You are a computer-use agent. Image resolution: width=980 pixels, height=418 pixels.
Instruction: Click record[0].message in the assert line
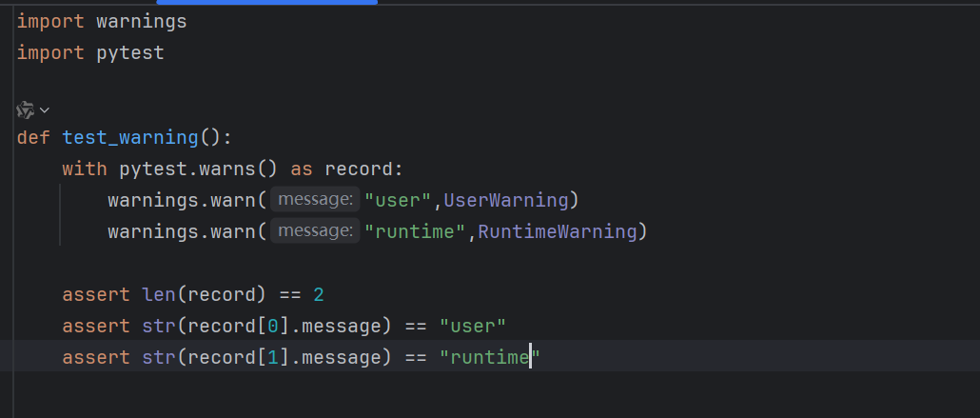pos(284,326)
